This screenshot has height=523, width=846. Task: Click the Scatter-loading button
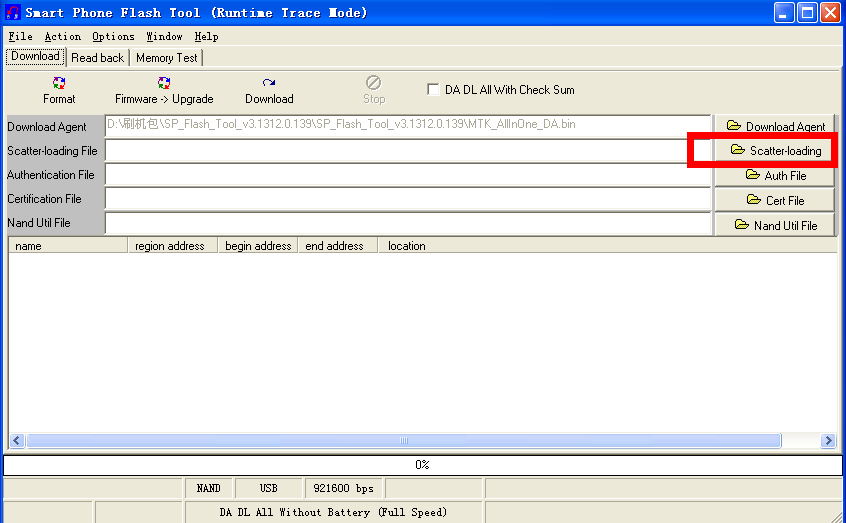click(x=775, y=151)
